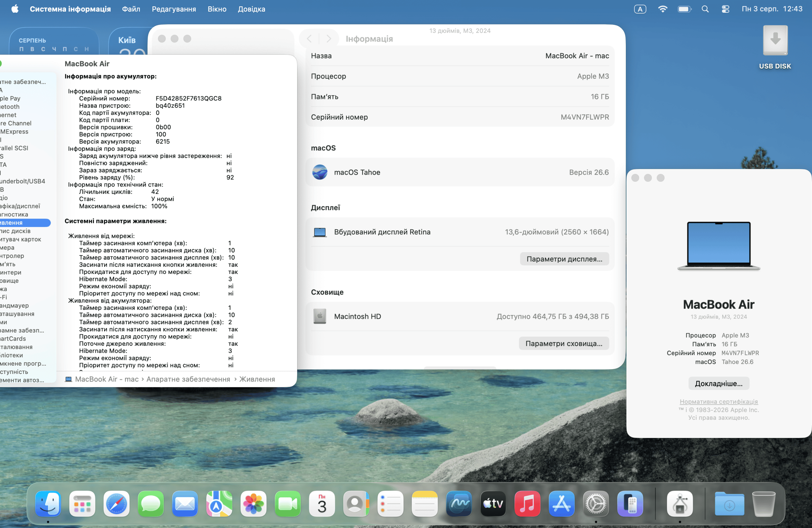Click the battery icon in the menu bar

click(684, 9)
